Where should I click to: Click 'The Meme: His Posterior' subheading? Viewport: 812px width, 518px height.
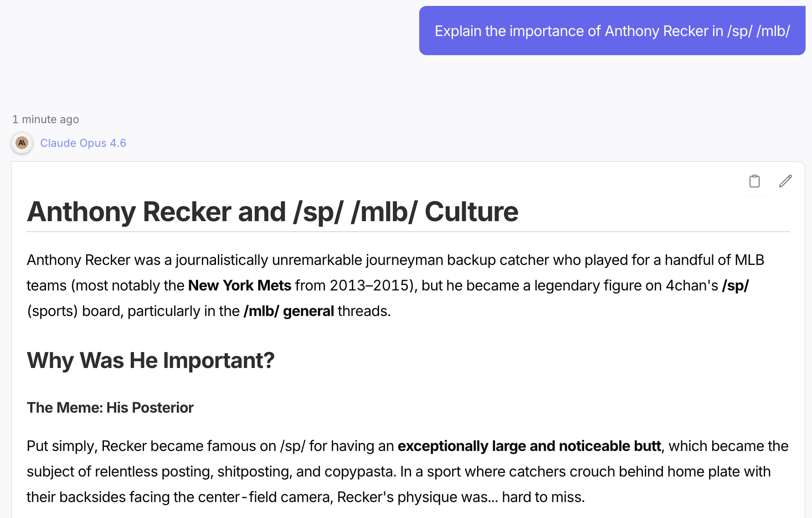(x=110, y=408)
